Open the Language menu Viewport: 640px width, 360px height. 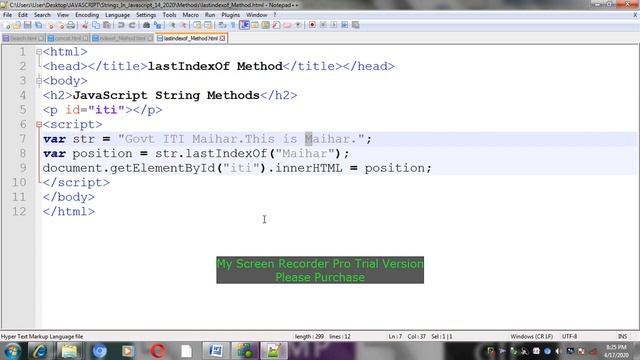click(x=117, y=15)
